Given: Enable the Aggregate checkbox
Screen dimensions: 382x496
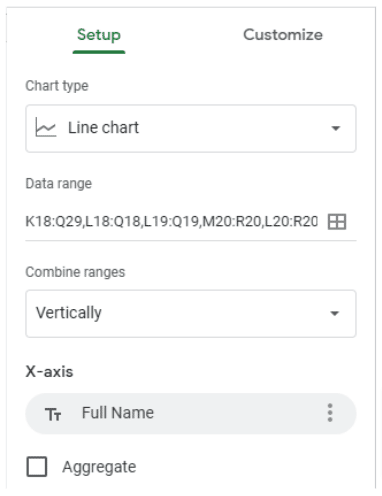Looking at the screenshot, I should click(x=37, y=467).
